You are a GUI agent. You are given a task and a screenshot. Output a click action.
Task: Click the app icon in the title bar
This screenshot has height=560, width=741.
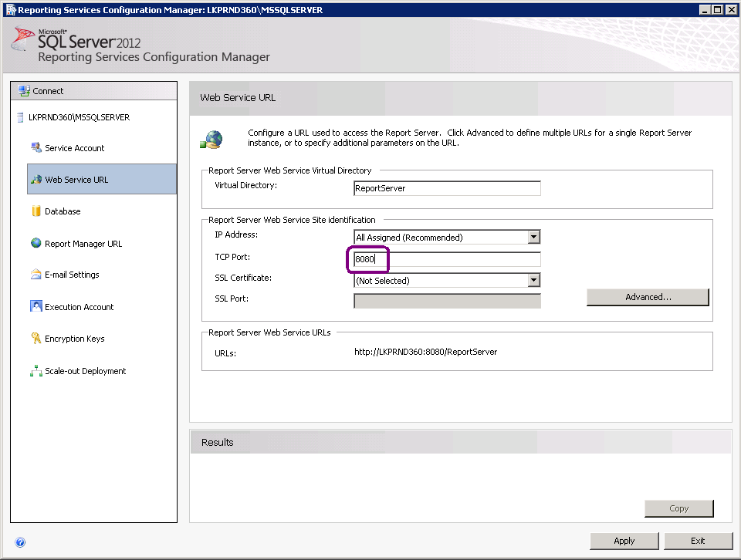point(10,10)
